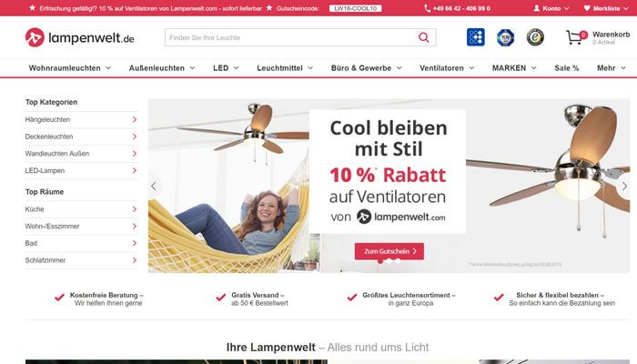This screenshot has width=637, height=364.
Task: Open the Hängeleuchten category link
Action: pos(81,120)
